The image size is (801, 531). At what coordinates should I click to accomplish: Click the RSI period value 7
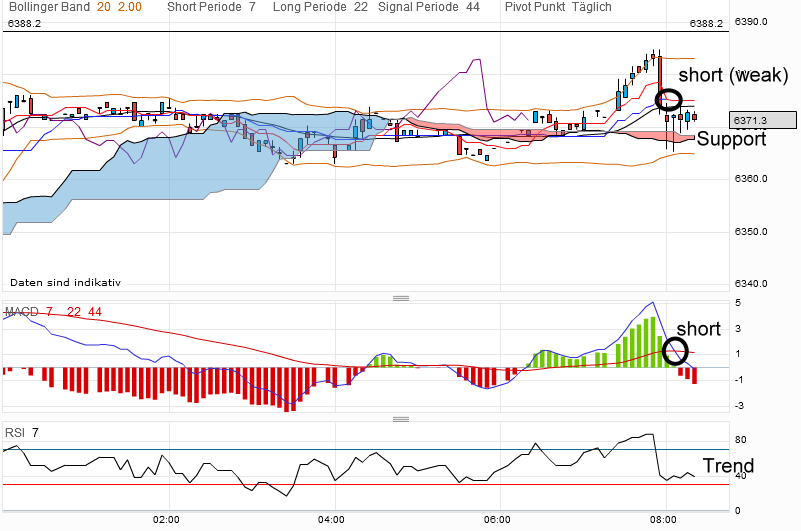coord(35,433)
